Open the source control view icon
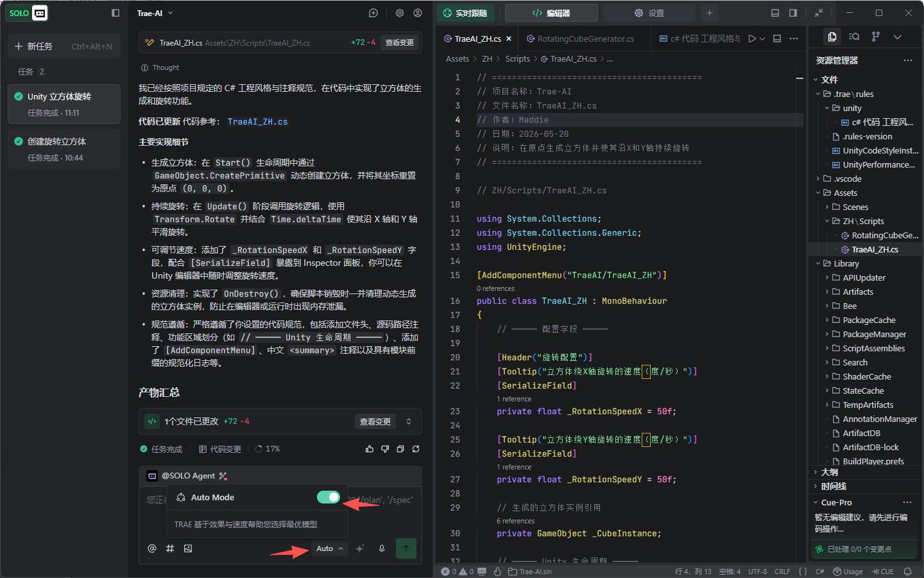 pyautogui.click(x=876, y=37)
